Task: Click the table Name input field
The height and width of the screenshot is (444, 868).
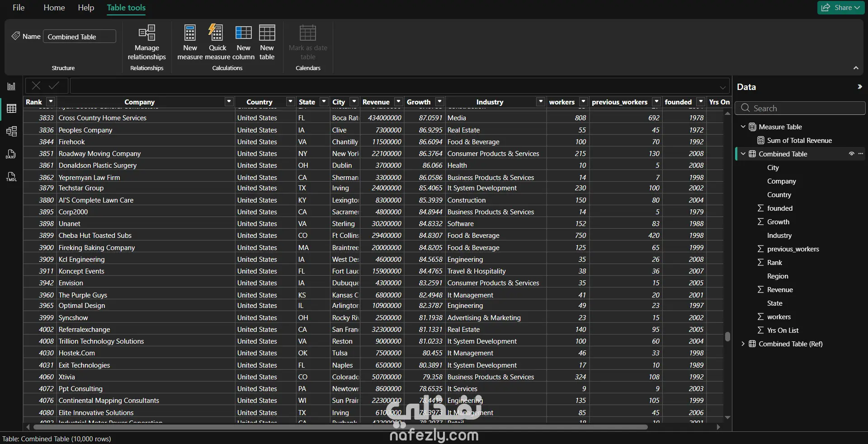Action: pos(80,36)
